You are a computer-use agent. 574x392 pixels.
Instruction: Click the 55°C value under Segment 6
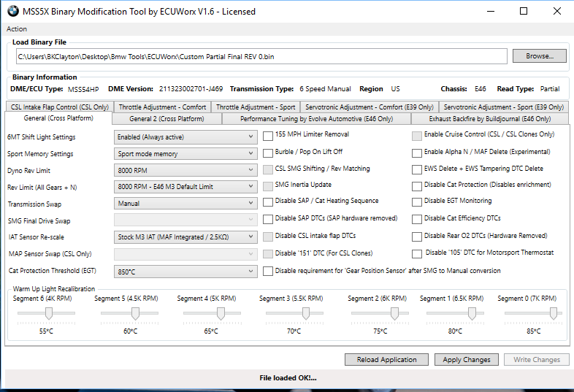46,331
